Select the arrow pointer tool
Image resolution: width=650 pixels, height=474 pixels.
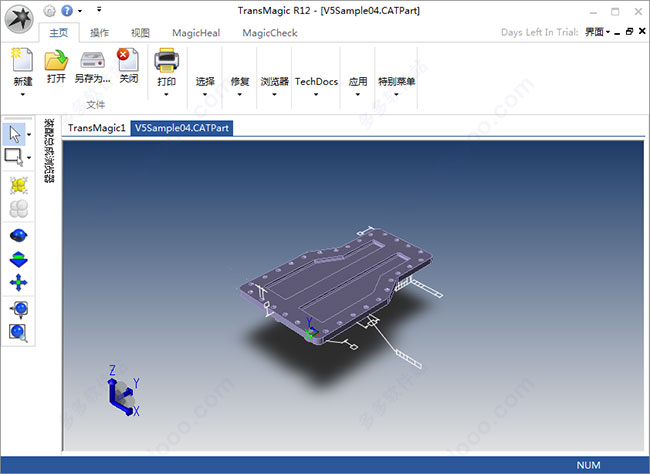[14, 134]
